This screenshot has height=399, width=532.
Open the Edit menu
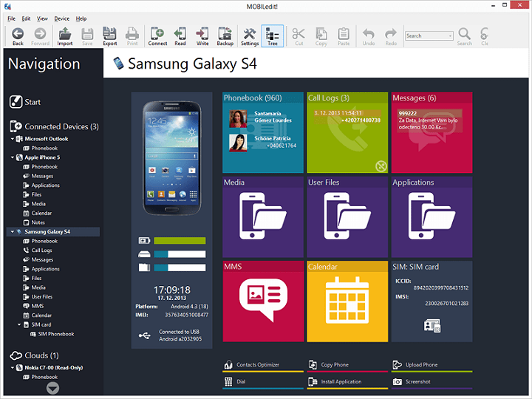tap(26, 18)
